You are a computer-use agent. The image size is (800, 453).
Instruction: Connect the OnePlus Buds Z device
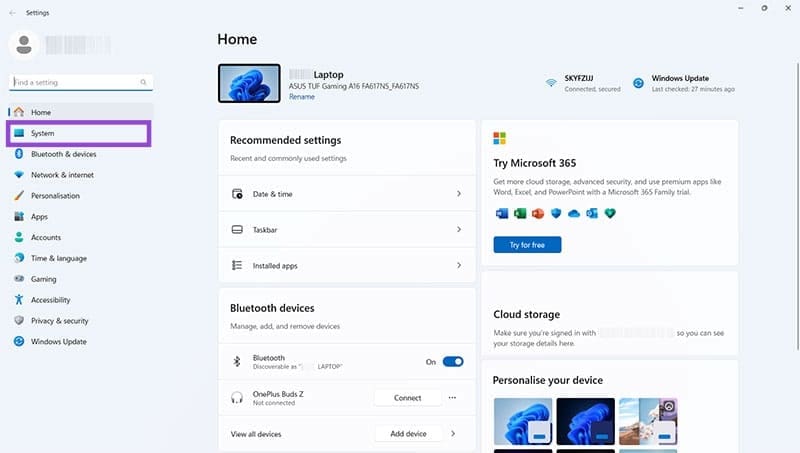pos(407,398)
